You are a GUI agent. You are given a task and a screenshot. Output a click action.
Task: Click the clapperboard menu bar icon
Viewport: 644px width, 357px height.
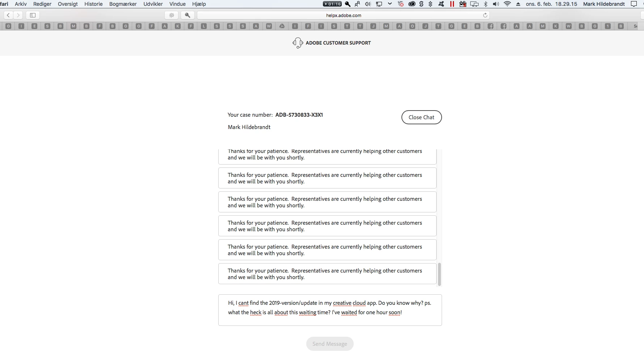click(x=463, y=4)
